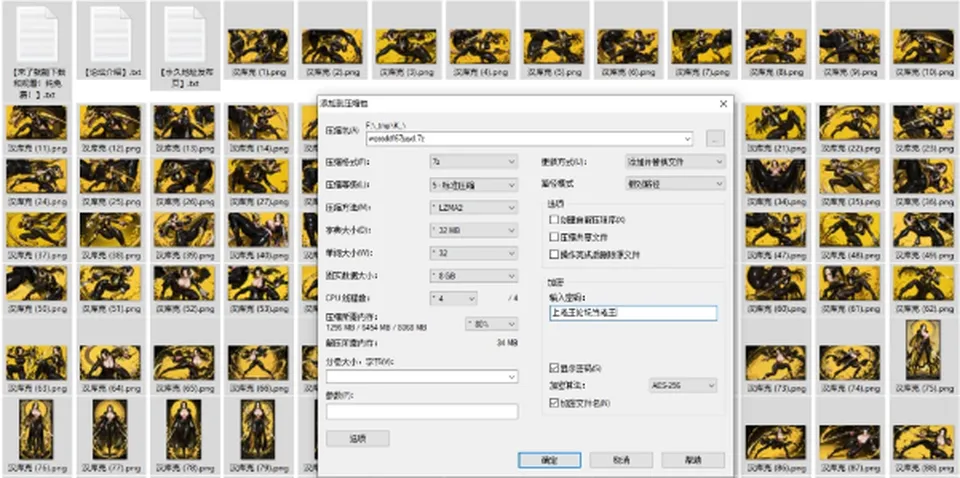Open the compression level dropdown
960x478 pixels.
(474, 185)
